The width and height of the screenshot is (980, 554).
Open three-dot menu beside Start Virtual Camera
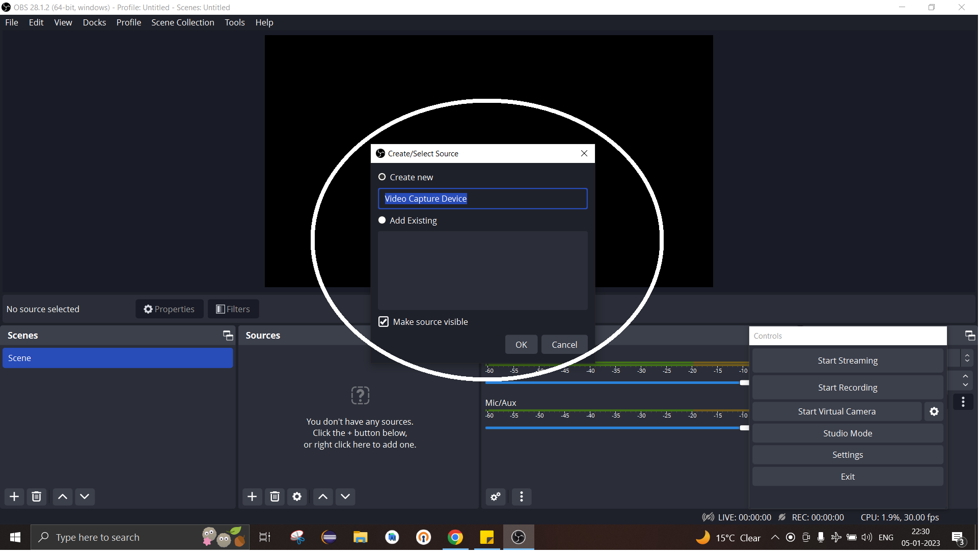click(964, 403)
